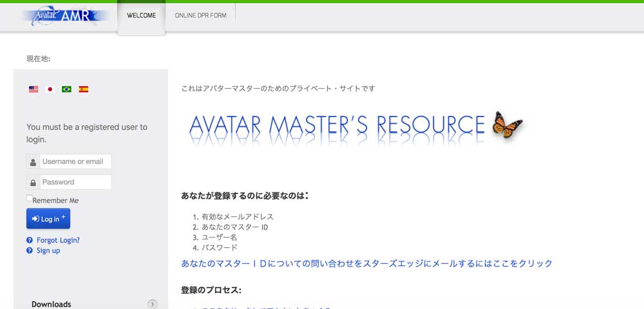Screen dimensions: 644x309
Task: Click the question icon beside Forgot Login
Action: pos(30,240)
